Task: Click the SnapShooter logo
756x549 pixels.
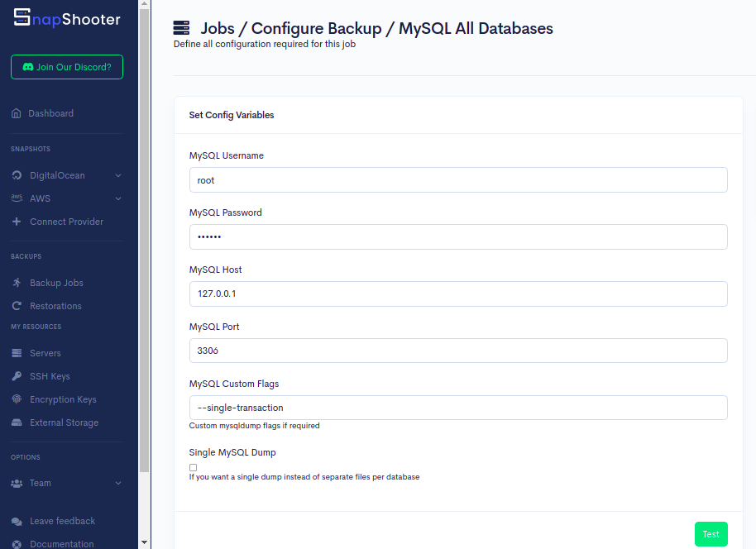Action: (66, 18)
